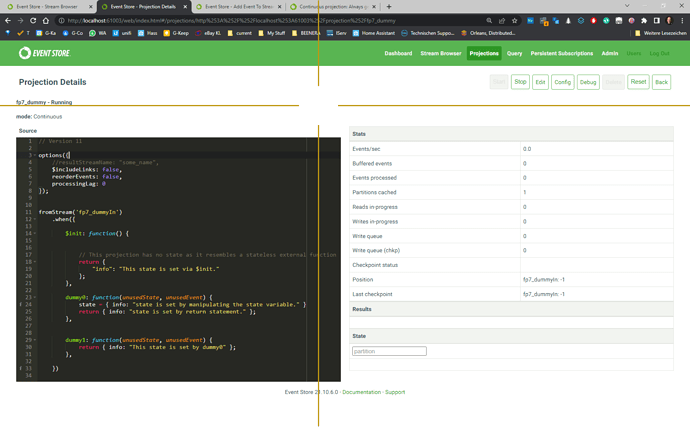Open projection Config button
Screen dimensions: 690x437
pyautogui.click(x=562, y=82)
